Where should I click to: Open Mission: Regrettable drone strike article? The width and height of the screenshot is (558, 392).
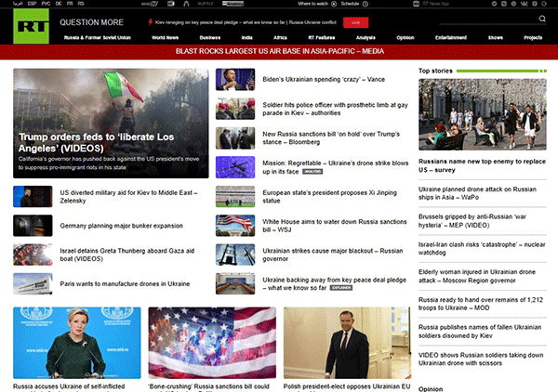point(335,167)
